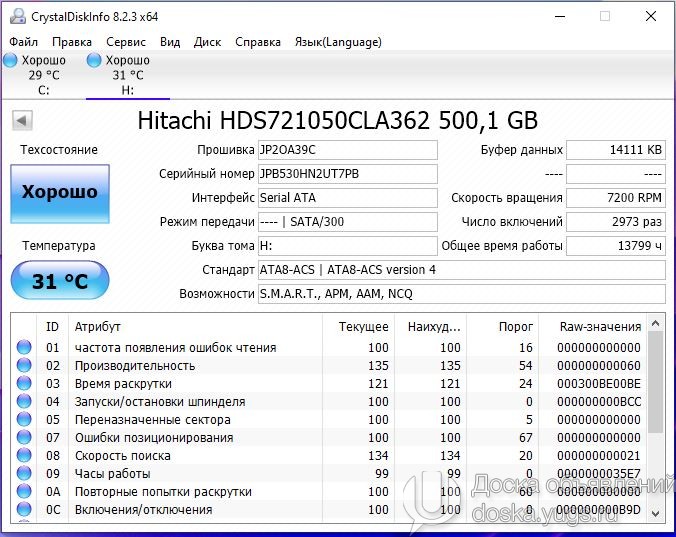Click the attribute list scroll up arrow
Image resolution: width=676 pixels, height=537 pixels.
coord(656,323)
